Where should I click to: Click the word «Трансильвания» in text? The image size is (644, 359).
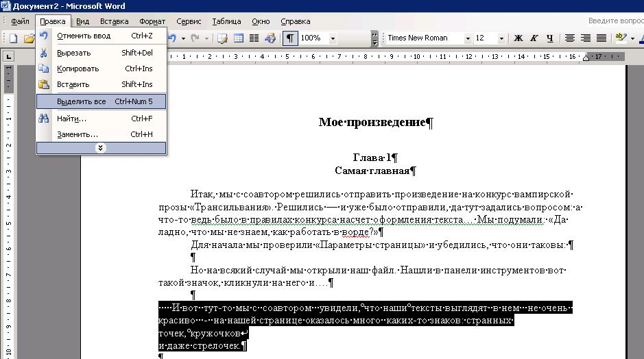(x=232, y=207)
